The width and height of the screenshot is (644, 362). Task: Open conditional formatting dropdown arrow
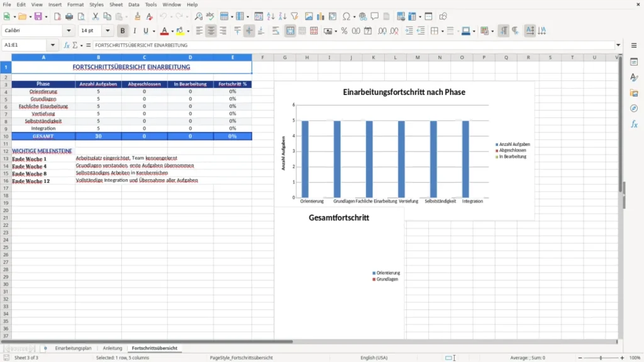(492, 31)
